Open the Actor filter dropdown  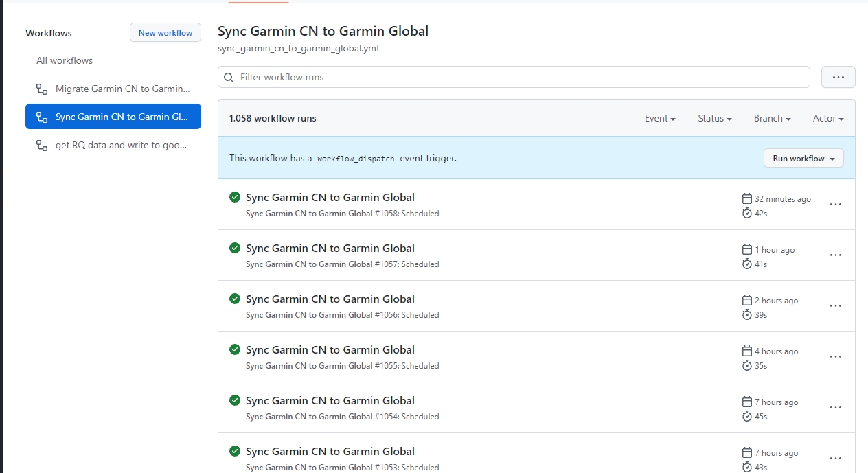(x=828, y=118)
